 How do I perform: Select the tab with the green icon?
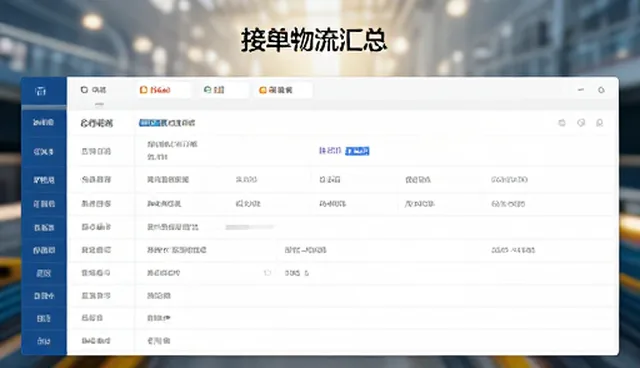coord(224,90)
